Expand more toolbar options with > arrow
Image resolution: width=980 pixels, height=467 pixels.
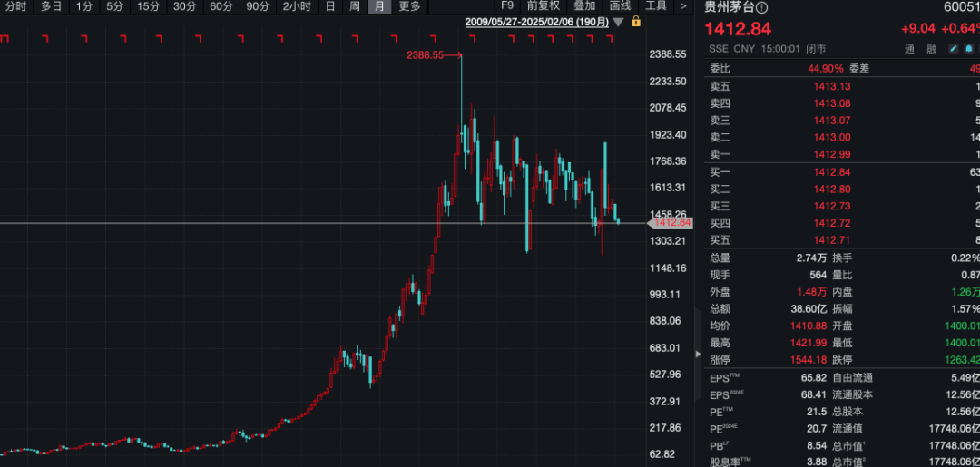[683, 6]
